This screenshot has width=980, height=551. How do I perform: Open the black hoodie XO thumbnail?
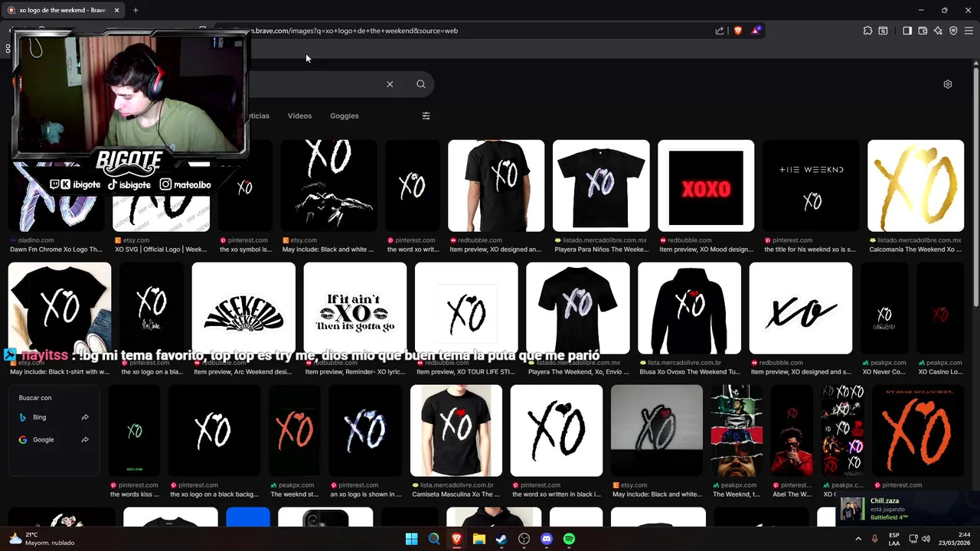click(689, 308)
